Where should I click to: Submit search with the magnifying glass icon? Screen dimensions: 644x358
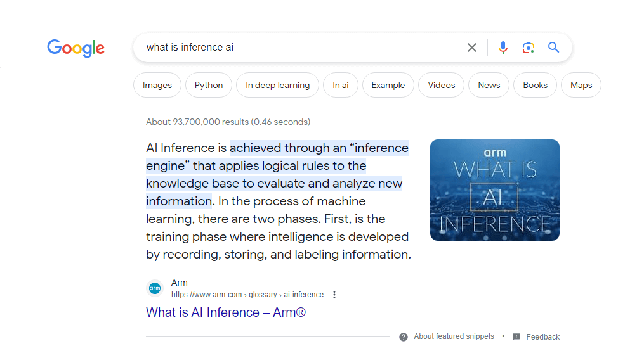[x=554, y=48]
